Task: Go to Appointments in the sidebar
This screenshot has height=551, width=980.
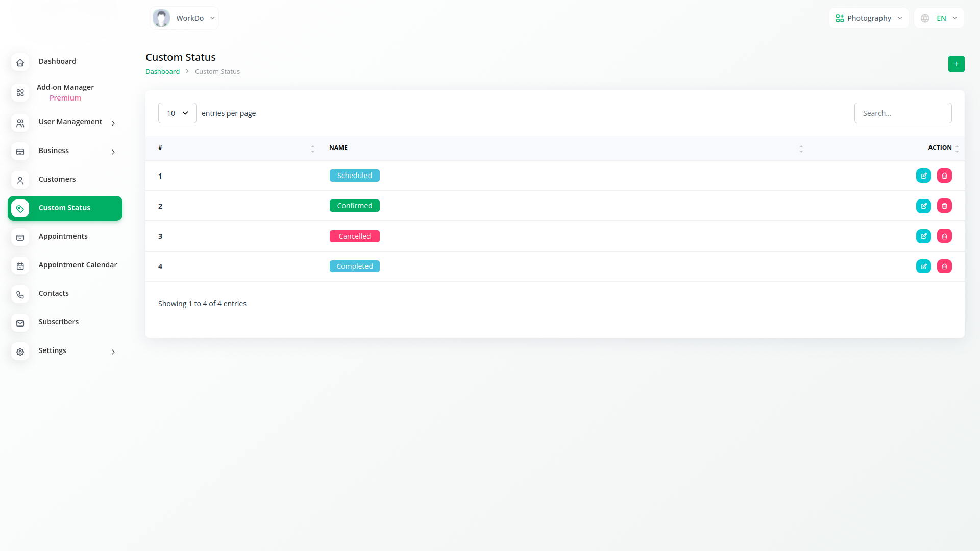Action: tap(63, 236)
